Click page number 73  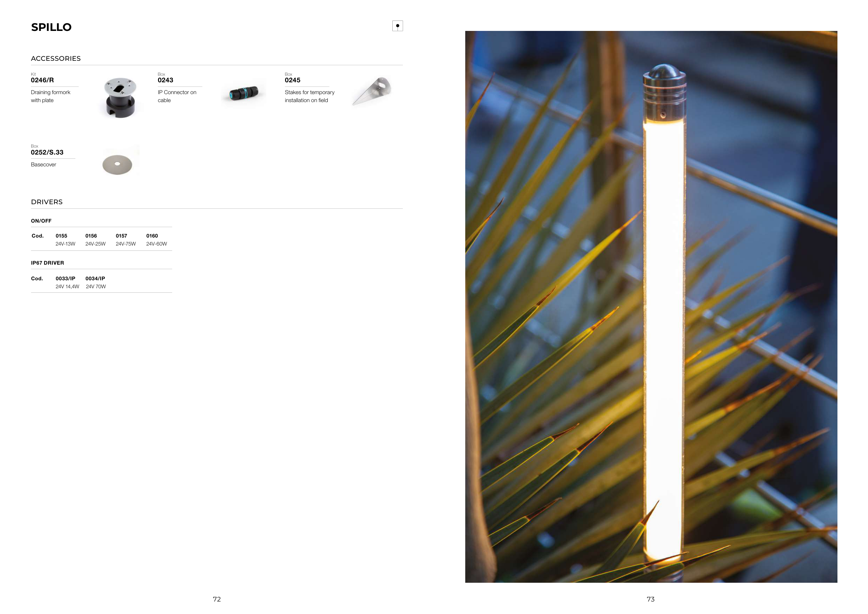click(651, 599)
